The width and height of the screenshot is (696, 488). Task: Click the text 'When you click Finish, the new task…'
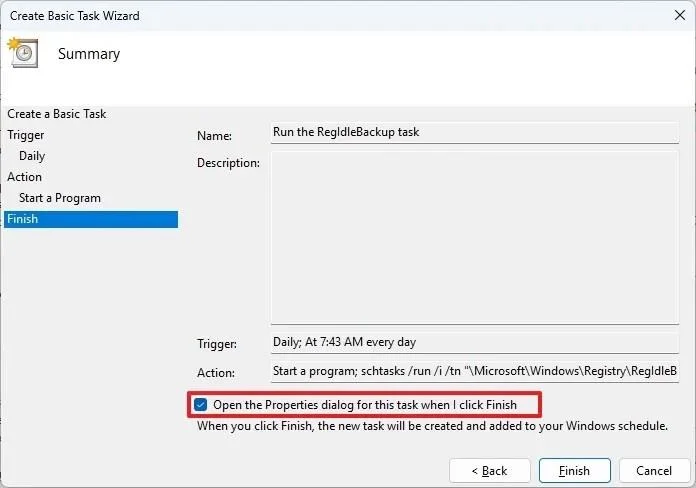click(432, 426)
